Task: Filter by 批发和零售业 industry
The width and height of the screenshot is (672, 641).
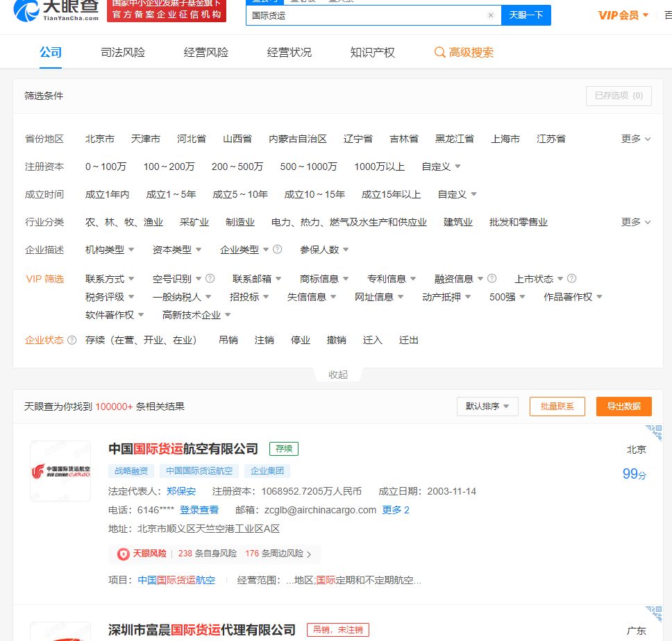Action: point(519,222)
